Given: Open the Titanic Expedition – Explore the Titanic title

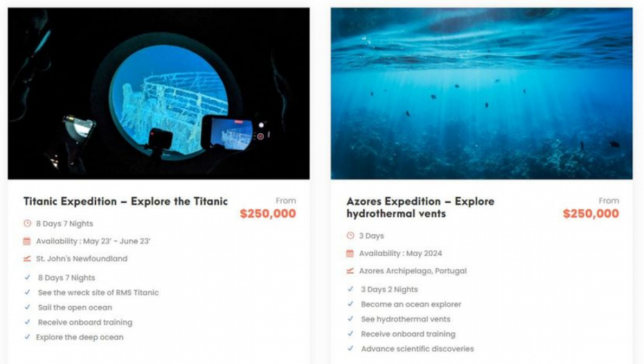Looking at the screenshot, I should tap(125, 202).
